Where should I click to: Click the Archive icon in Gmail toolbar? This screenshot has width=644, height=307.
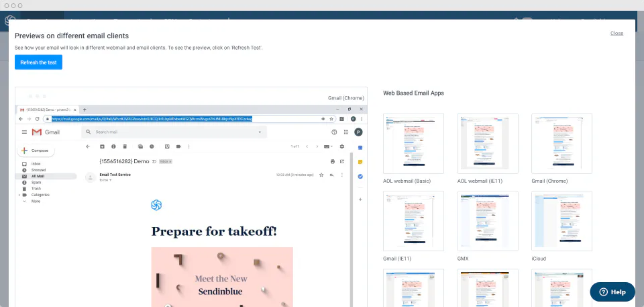tap(102, 146)
